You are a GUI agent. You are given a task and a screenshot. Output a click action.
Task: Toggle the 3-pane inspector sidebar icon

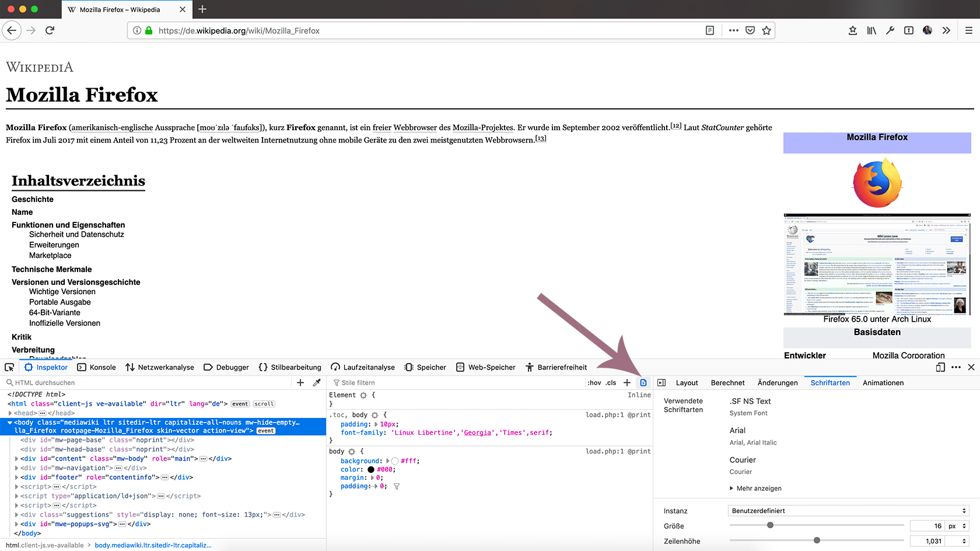[x=661, y=383]
